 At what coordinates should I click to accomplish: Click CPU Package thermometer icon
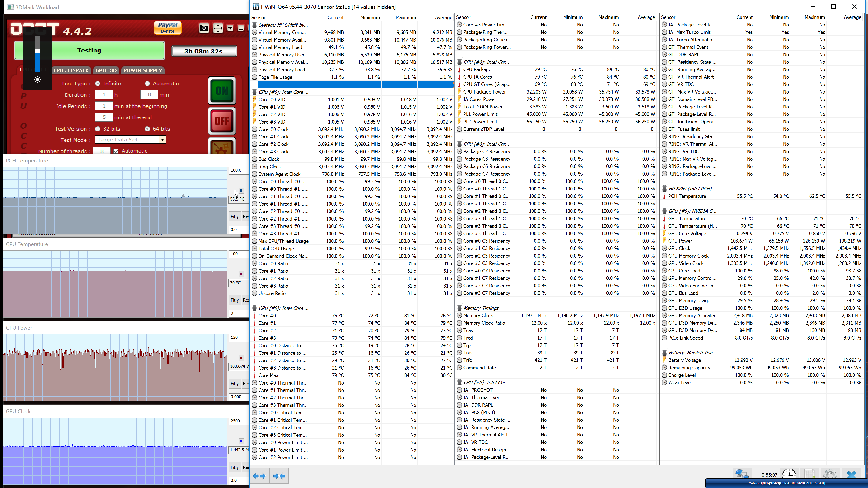coord(459,69)
